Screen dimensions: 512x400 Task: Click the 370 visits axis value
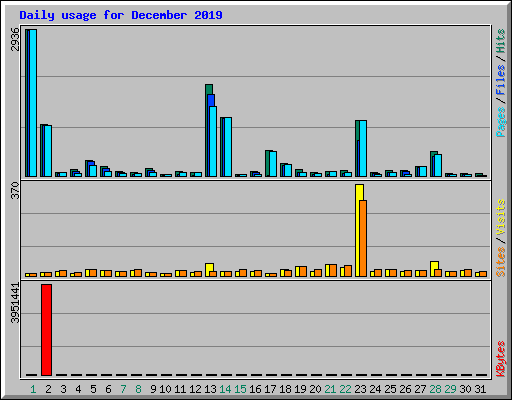click(x=15, y=190)
